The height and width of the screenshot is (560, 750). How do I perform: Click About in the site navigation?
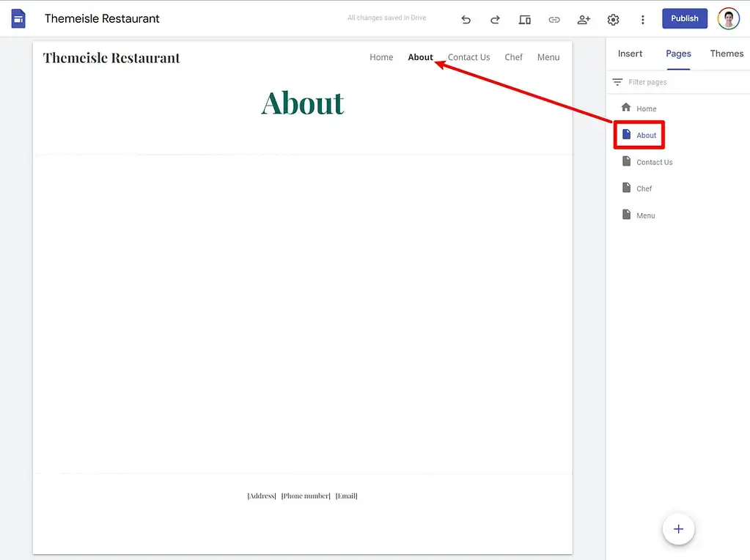click(x=420, y=57)
